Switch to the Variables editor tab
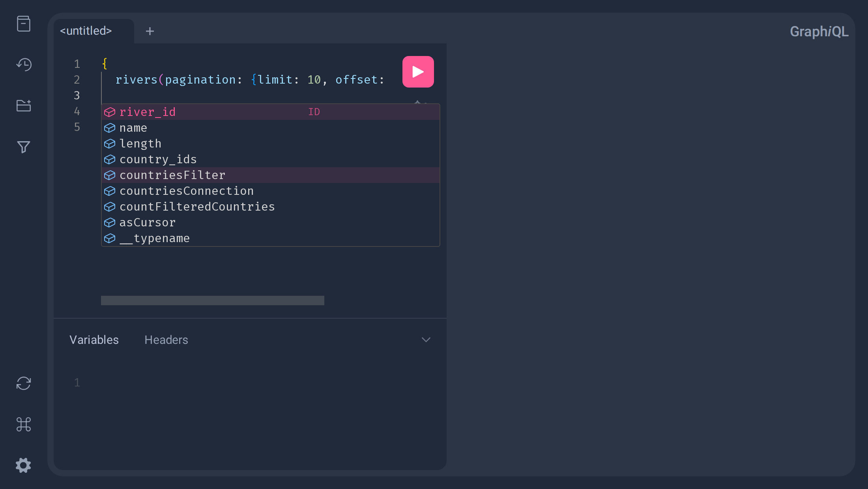Viewport: 868px width, 489px height. 94,340
